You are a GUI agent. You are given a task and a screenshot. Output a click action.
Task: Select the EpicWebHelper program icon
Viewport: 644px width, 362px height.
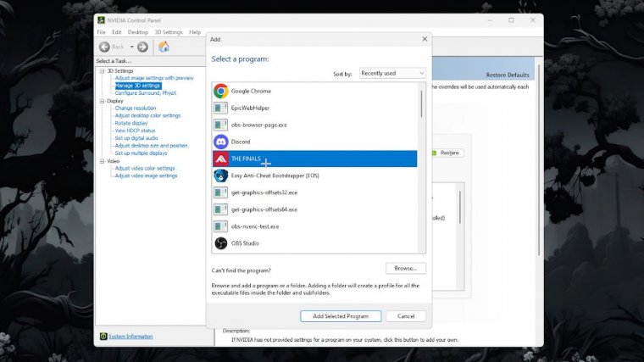coord(220,108)
